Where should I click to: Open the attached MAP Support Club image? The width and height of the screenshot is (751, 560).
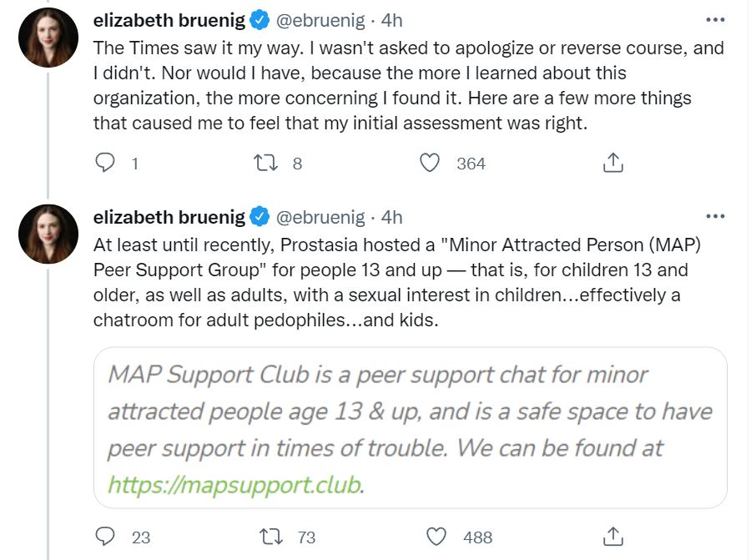(x=411, y=427)
